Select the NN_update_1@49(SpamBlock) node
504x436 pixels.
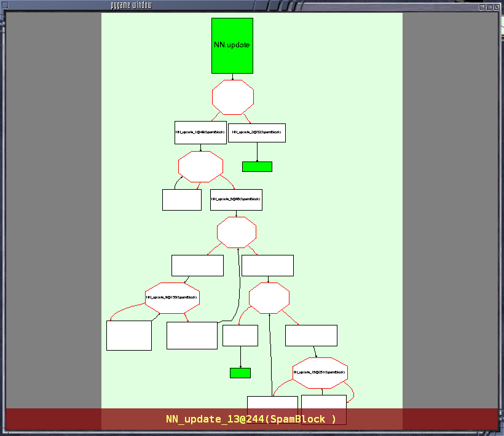coord(200,133)
